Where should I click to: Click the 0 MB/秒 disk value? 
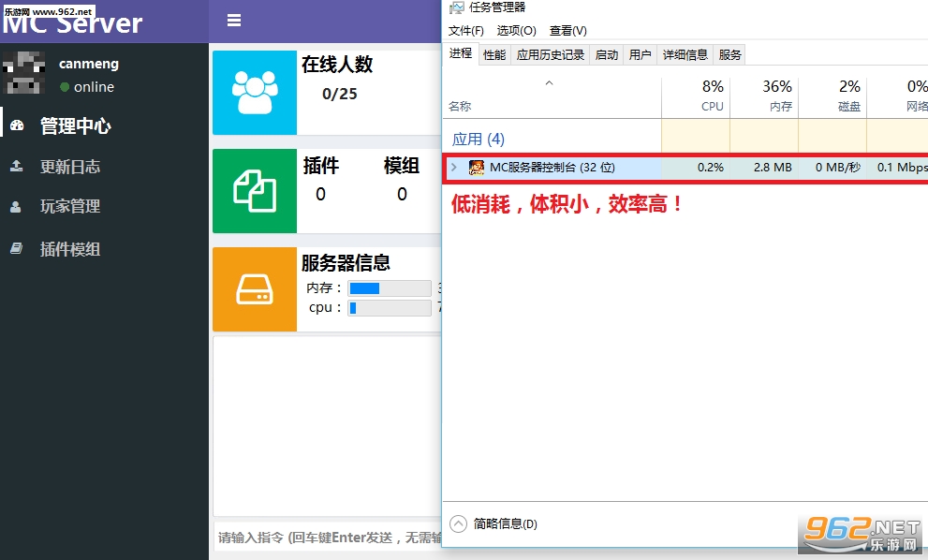coord(837,168)
